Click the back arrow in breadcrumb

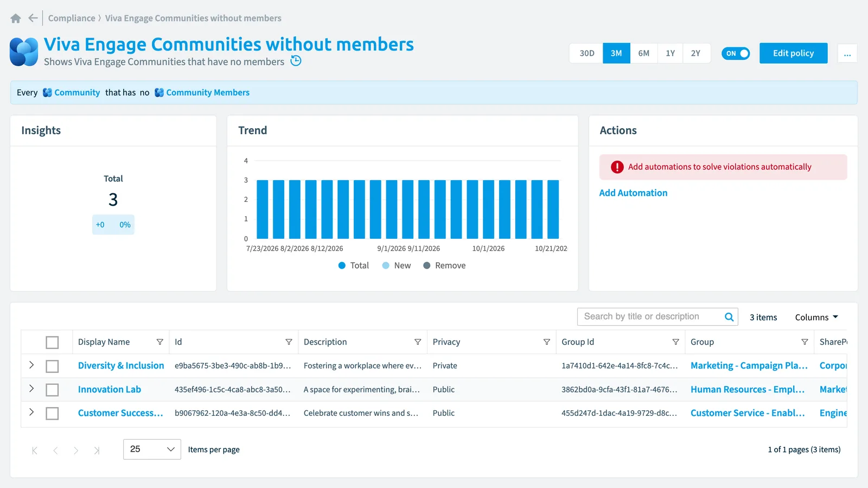[33, 18]
